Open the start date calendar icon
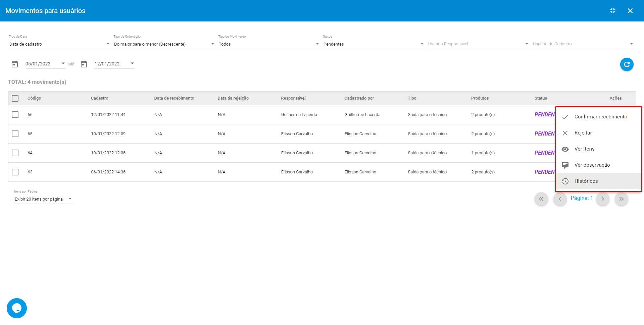The image size is (644, 325). pyautogui.click(x=15, y=64)
